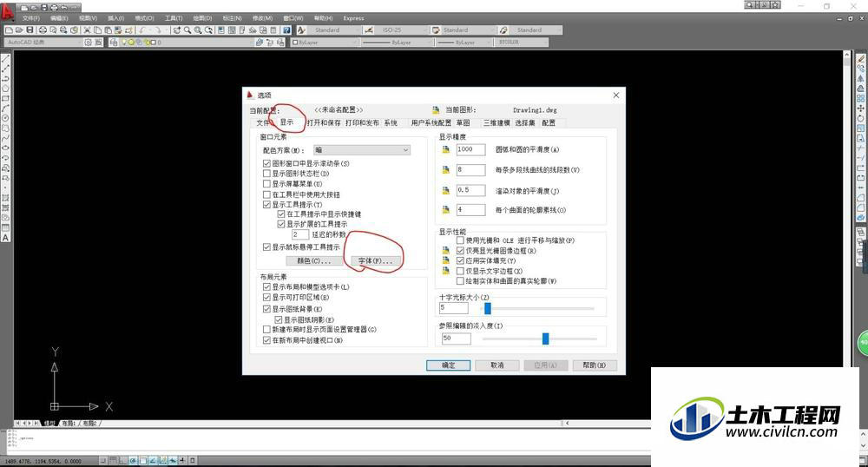Open the Properties palette icon
The width and height of the screenshot is (868, 467).
[220, 30]
